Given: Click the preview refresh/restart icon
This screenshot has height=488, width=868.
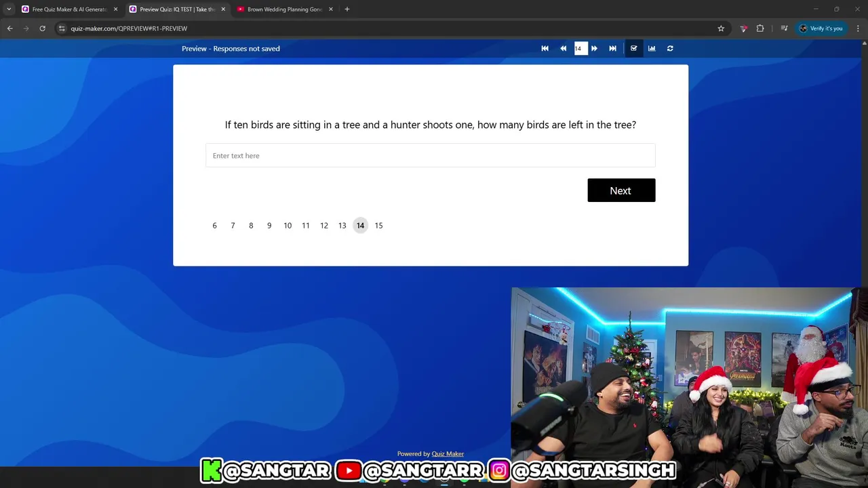Looking at the screenshot, I should coord(670,48).
